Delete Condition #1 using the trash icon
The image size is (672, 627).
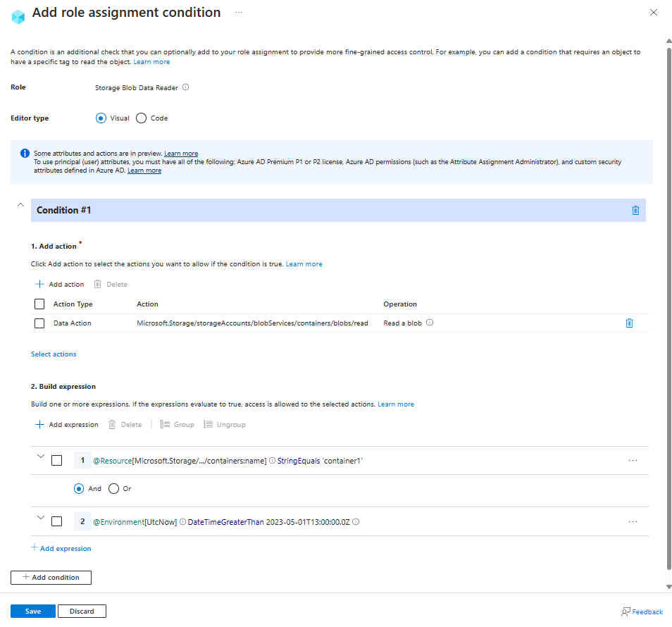pos(635,210)
